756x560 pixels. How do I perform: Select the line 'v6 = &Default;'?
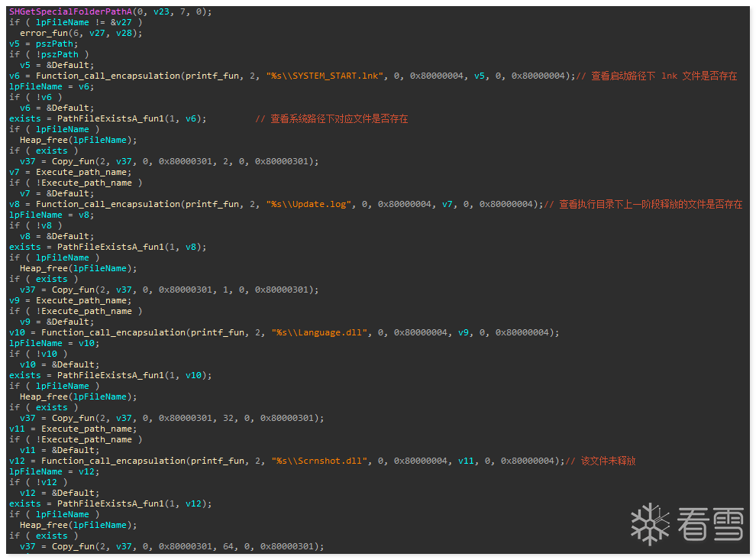(x=57, y=108)
